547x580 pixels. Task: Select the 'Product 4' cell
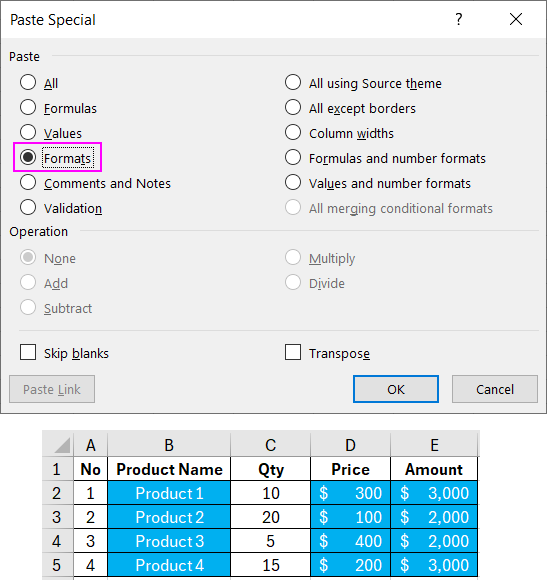click(x=169, y=565)
